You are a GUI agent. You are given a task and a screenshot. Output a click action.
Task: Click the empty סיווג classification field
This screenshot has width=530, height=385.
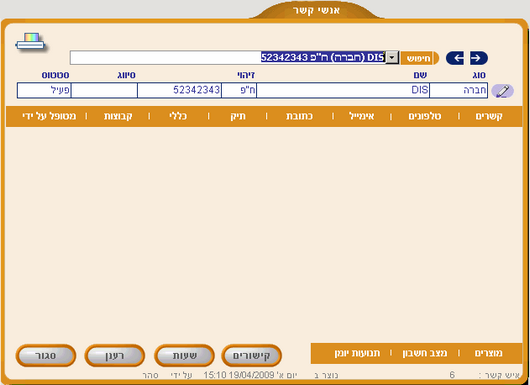click(x=104, y=90)
